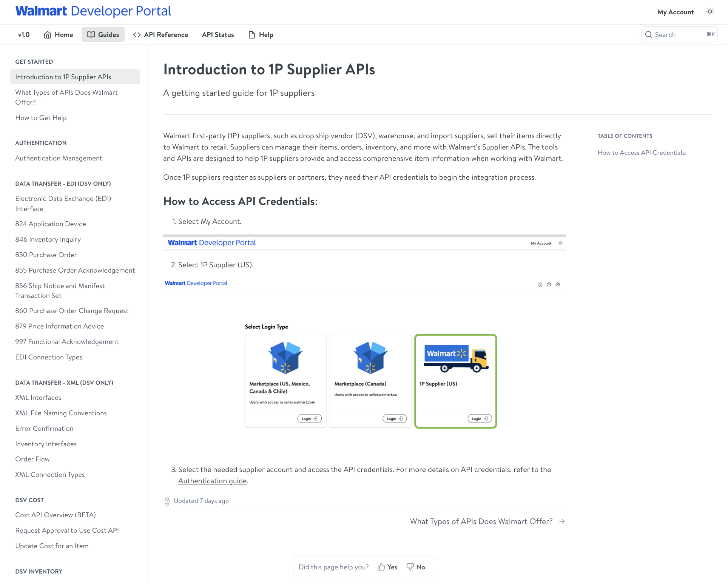
Task: Click the Marketplace (US, Mexico) box image
Action: (x=285, y=358)
